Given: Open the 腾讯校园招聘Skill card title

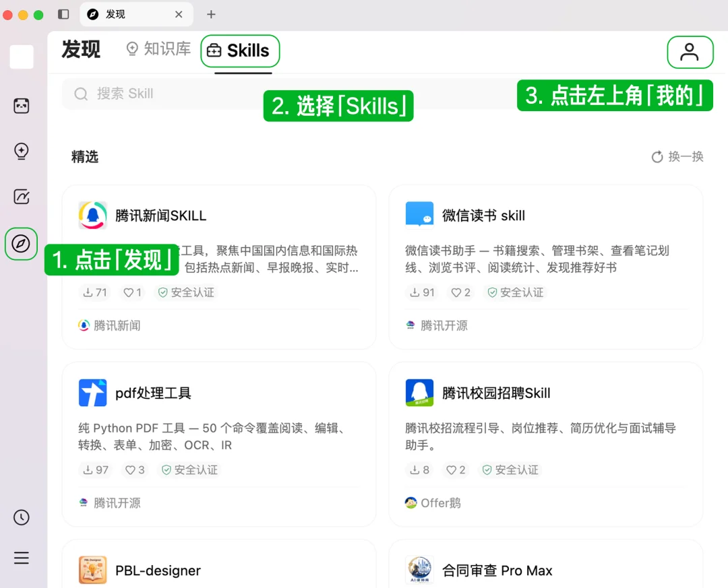Looking at the screenshot, I should point(496,393).
